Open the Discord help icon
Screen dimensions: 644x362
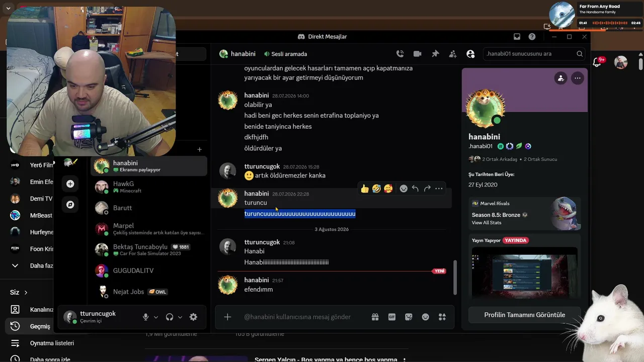[532, 37]
